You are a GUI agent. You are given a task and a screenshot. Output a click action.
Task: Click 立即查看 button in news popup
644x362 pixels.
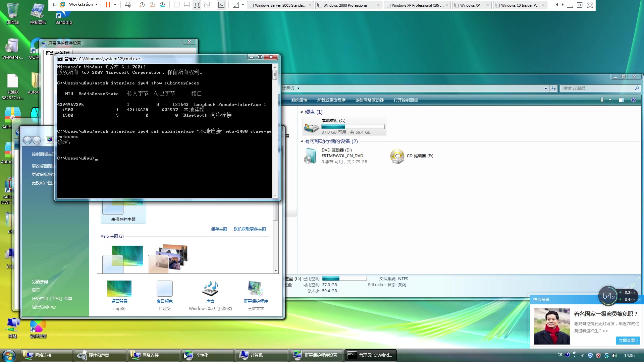pos(628,341)
